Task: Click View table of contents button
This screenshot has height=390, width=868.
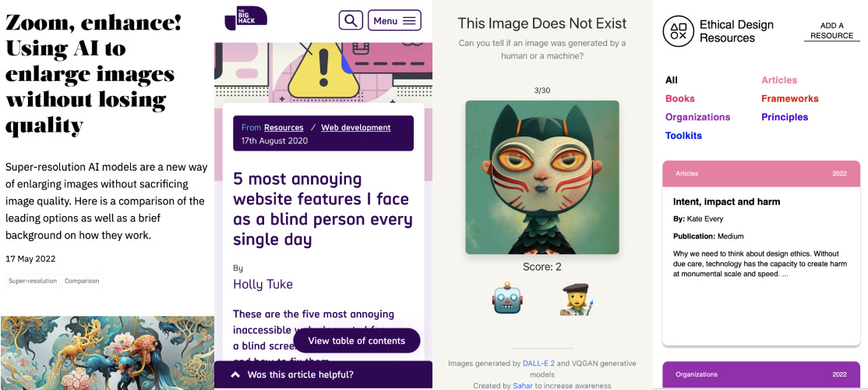Action: (x=357, y=341)
